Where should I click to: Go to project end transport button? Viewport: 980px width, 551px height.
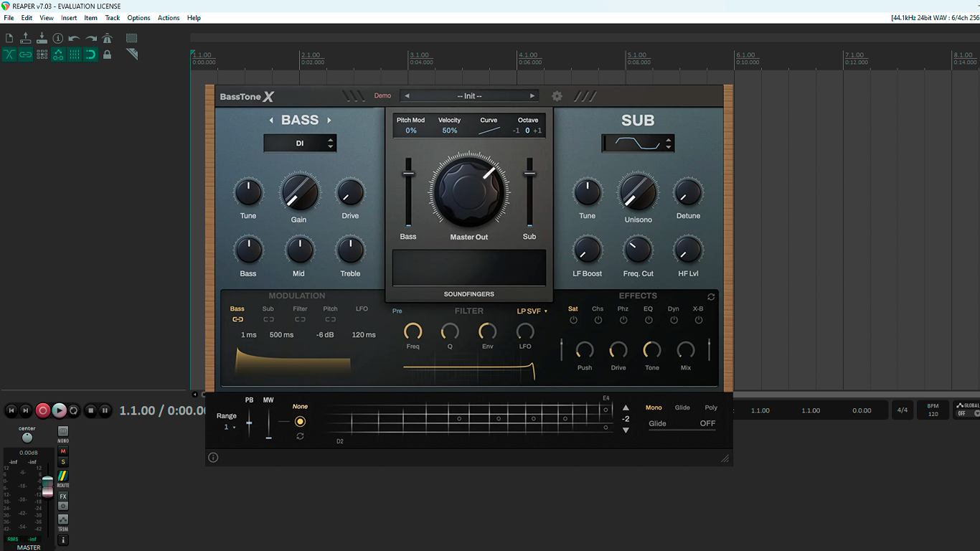click(26, 411)
